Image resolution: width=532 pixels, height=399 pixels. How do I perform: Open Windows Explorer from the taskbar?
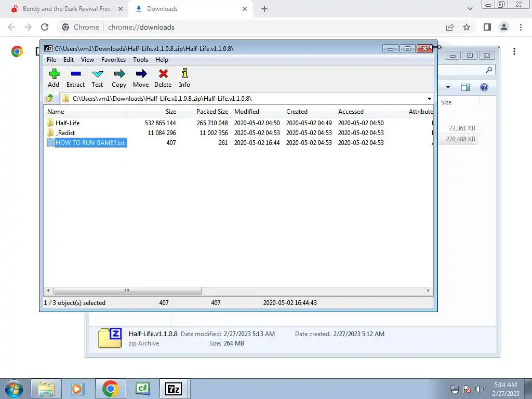[46, 389]
